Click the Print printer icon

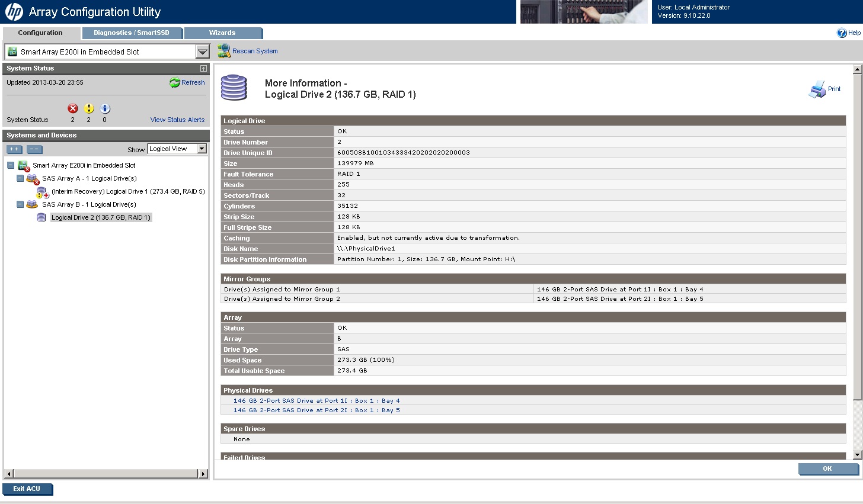click(x=817, y=89)
